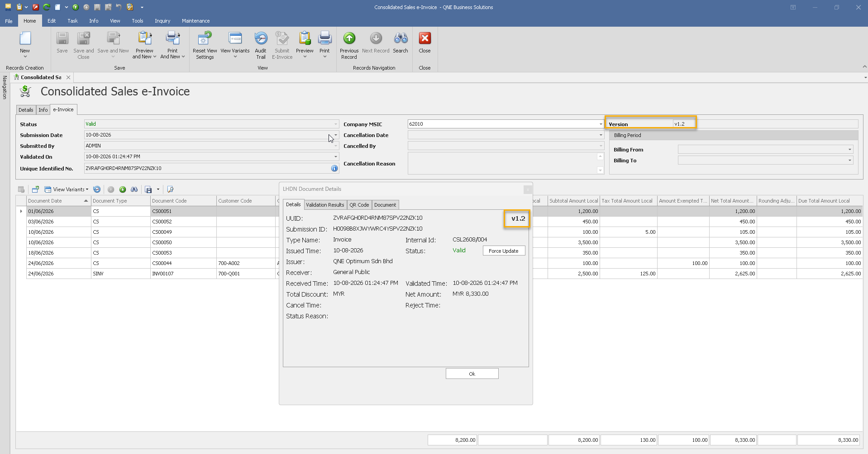Image resolution: width=868 pixels, height=454 pixels.
Task: Open the dropdown under the ribbon Print button
Action: coord(324,57)
